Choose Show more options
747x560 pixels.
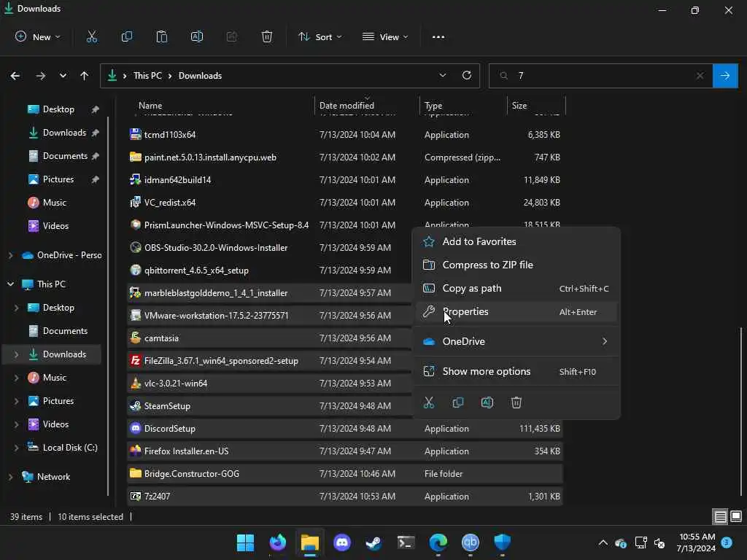[x=516, y=371]
